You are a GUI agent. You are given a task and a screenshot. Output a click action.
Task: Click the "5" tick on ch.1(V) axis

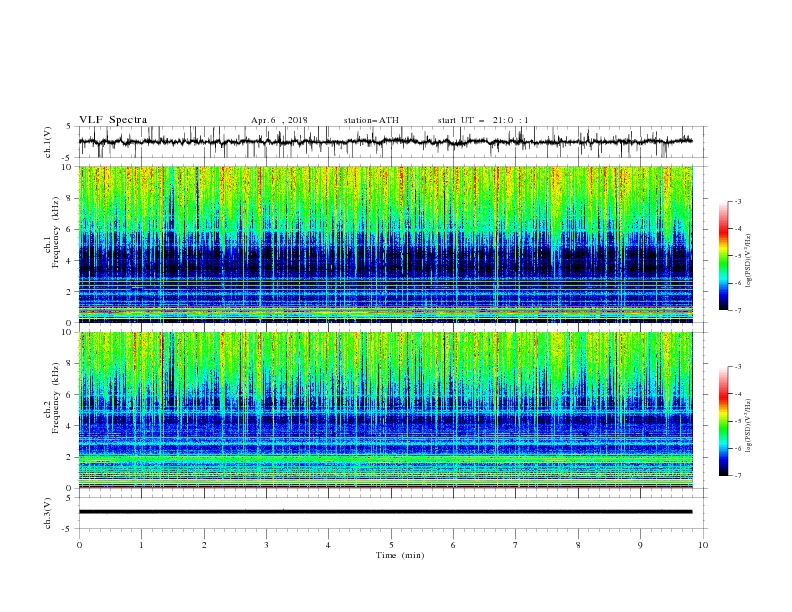(x=69, y=127)
